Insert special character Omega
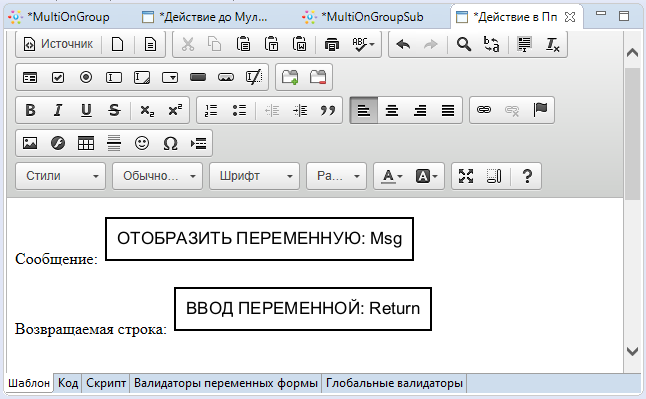The height and width of the screenshot is (399, 646). 170,143
